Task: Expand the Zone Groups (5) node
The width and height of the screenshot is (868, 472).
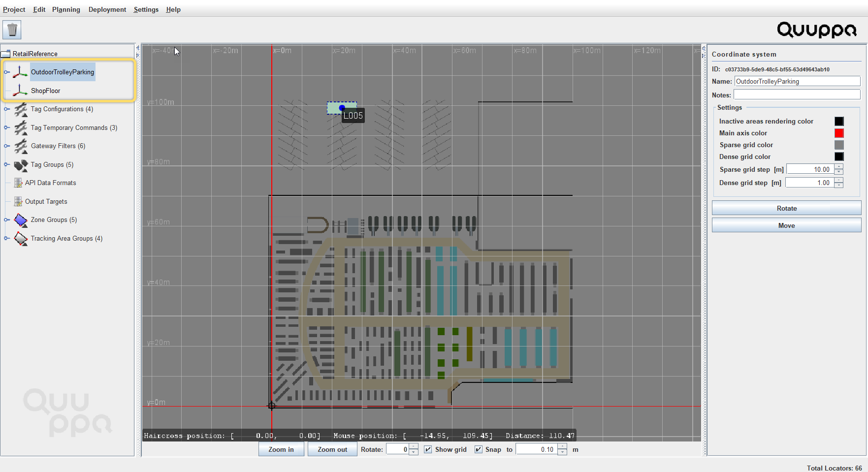Action: (x=7, y=220)
